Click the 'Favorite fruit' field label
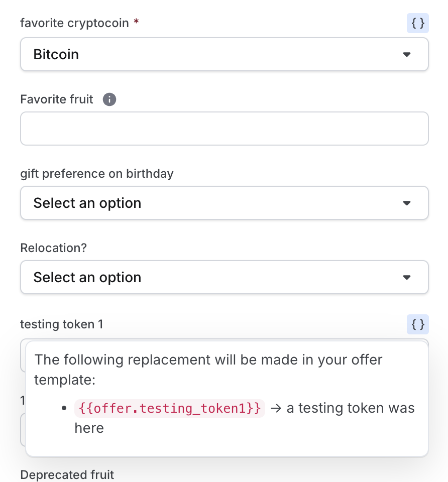Screen dimensions: 448x482 click(x=57, y=99)
